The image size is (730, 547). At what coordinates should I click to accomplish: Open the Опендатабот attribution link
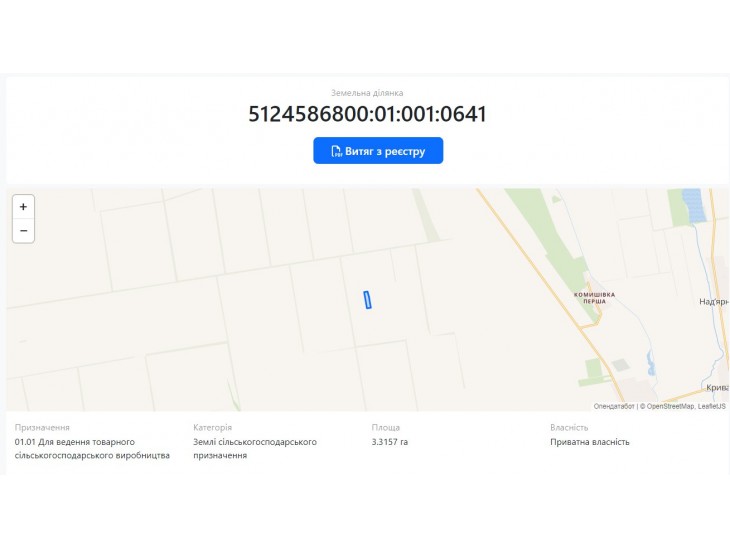(x=614, y=406)
